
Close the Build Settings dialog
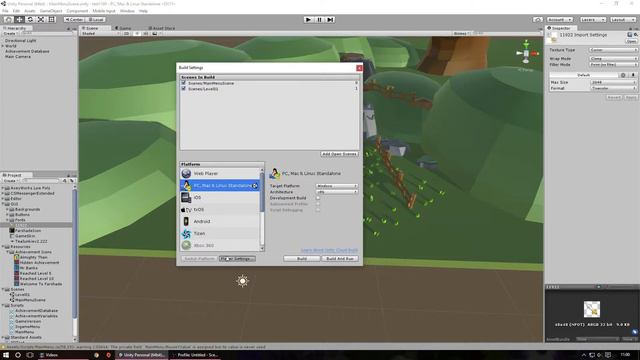coord(359,68)
